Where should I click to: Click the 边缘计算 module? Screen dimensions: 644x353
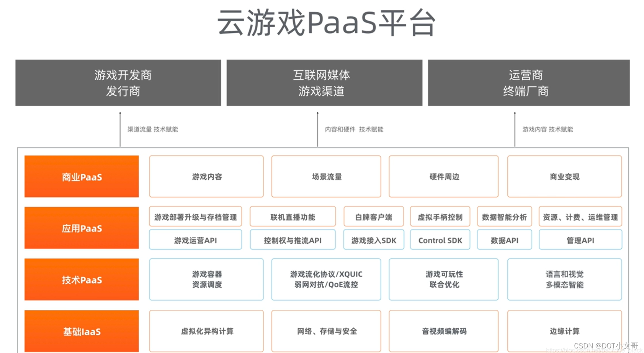click(564, 331)
